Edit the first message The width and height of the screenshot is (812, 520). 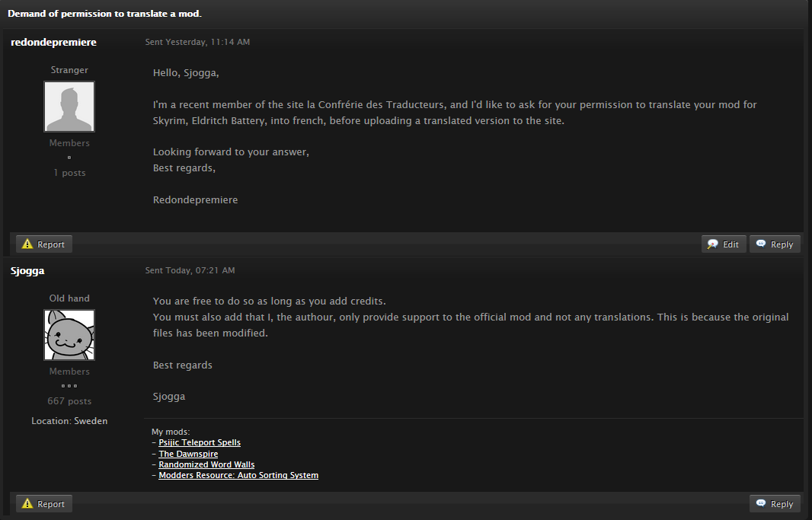coord(724,244)
